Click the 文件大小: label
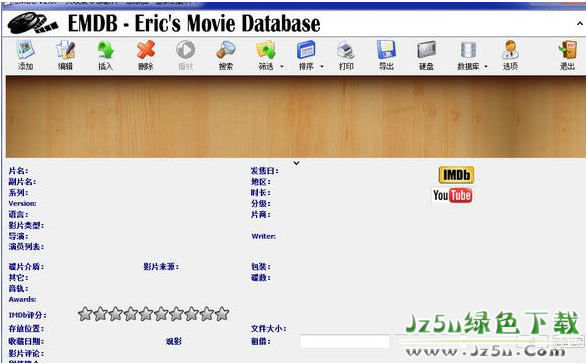 (x=269, y=328)
